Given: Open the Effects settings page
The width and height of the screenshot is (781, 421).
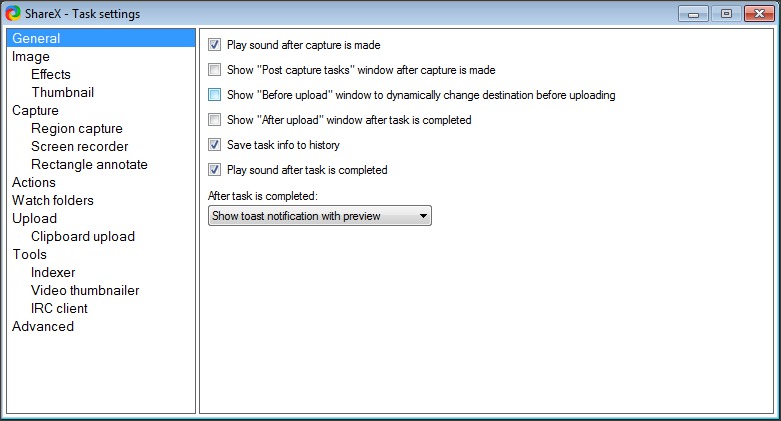Looking at the screenshot, I should [51, 75].
